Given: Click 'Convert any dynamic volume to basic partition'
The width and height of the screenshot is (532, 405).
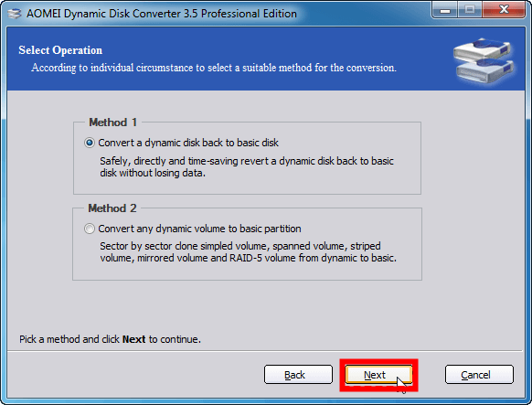Looking at the screenshot, I should coord(199,229).
